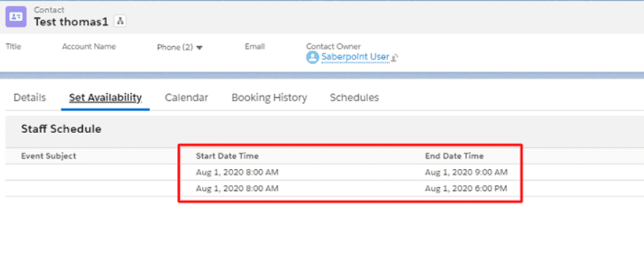Click the purple Contact record icon
Viewport: 644px width, 279px height.
tap(16, 17)
